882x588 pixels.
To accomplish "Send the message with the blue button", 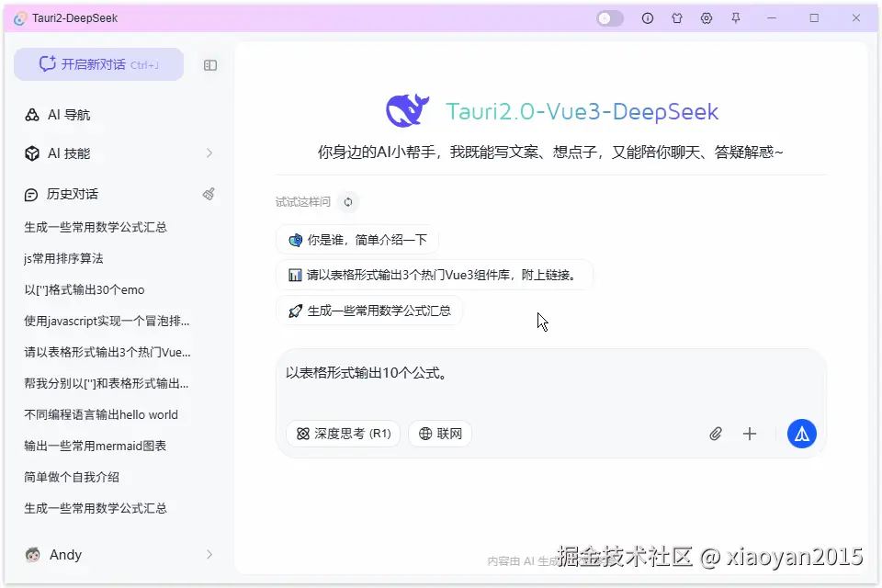I will (x=801, y=434).
